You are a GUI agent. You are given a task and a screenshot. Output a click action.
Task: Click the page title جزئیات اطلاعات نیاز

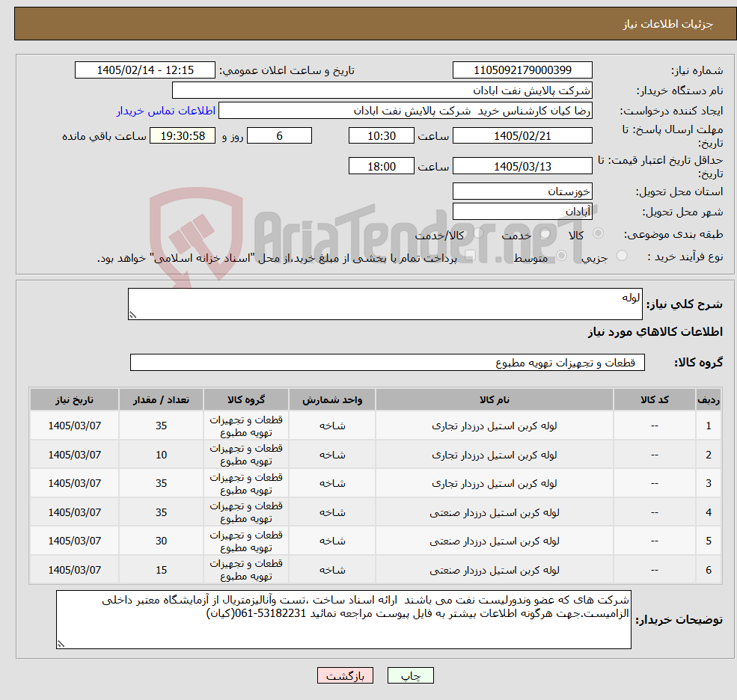tap(668, 24)
